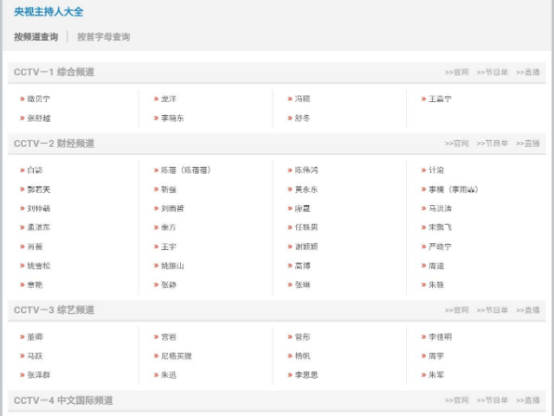Open host 龙洋 under CCTV-1
The width and height of the screenshot is (554, 417).
pyautogui.click(x=169, y=99)
